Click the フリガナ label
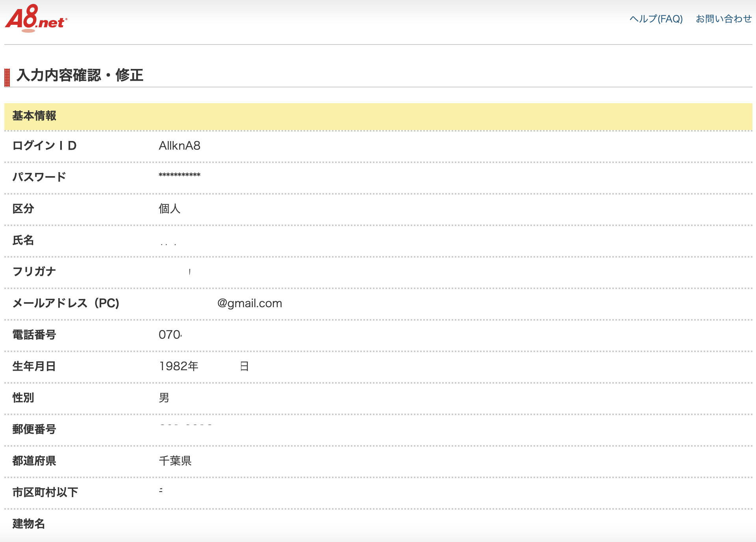 tap(34, 271)
